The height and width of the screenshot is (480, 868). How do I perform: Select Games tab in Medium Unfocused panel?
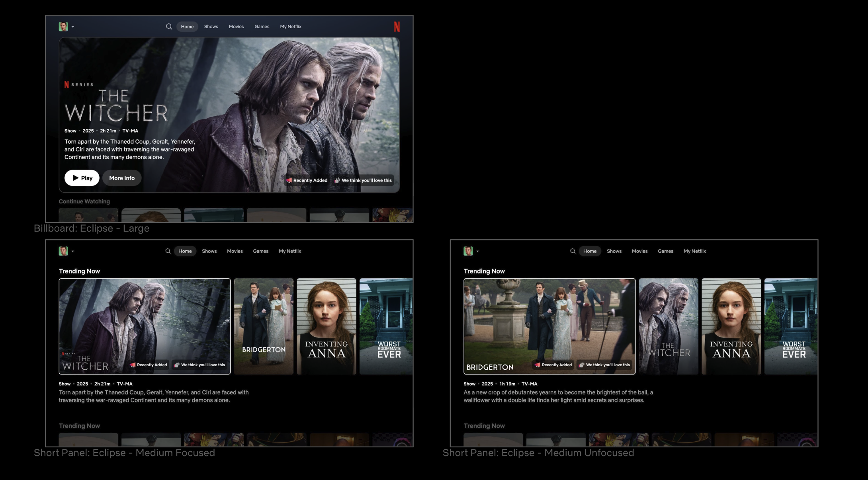666,251
